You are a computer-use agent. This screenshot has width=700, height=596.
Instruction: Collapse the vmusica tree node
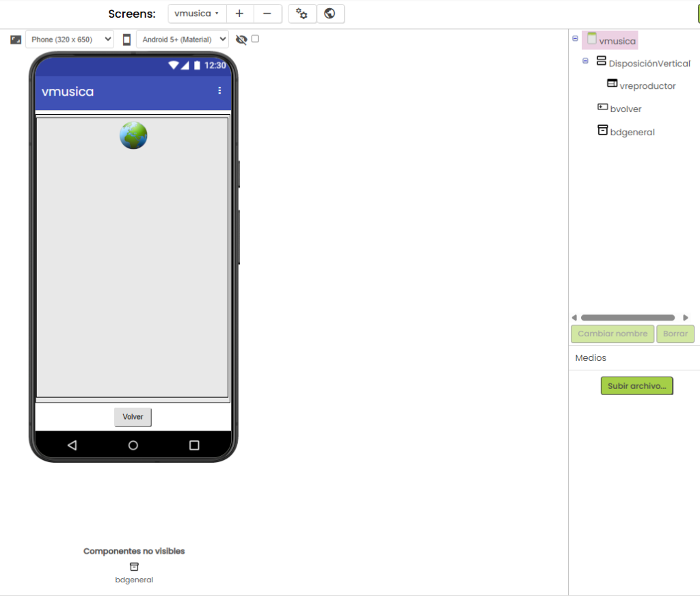[575, 39]
